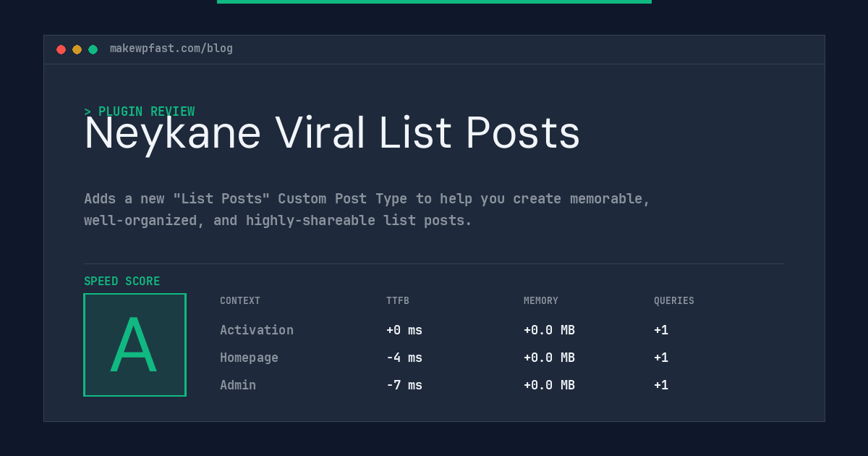
Task: Click the Admin TTFB value '-7 ms'
Action: (404, 385)
